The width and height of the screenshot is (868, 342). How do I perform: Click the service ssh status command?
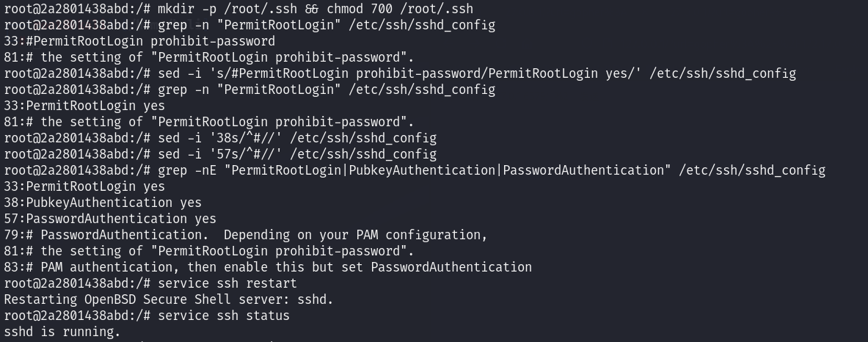[224, 316]
